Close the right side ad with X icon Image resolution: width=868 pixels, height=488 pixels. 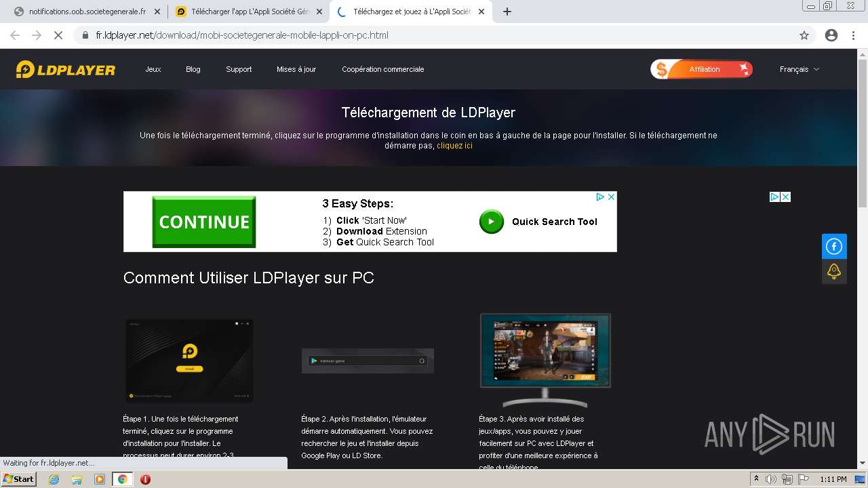(785, 197)
